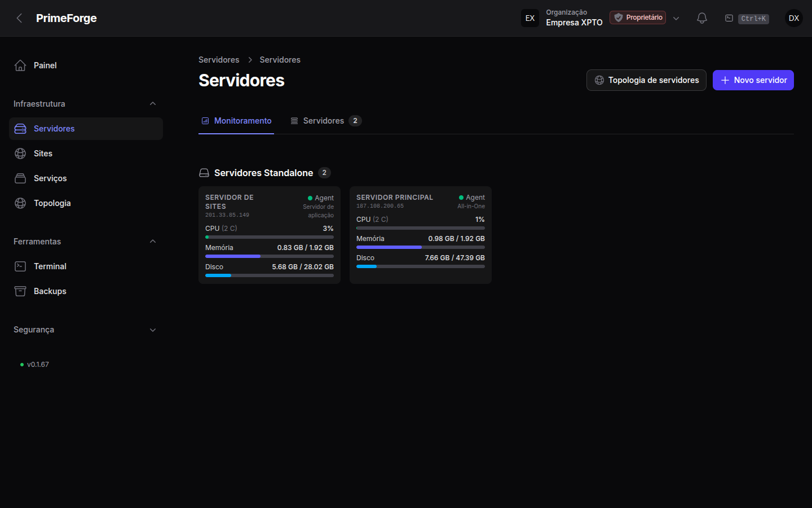Click the globe icon in Topologia de servidores
The image size is (812, 508).
tap(599, 80)
